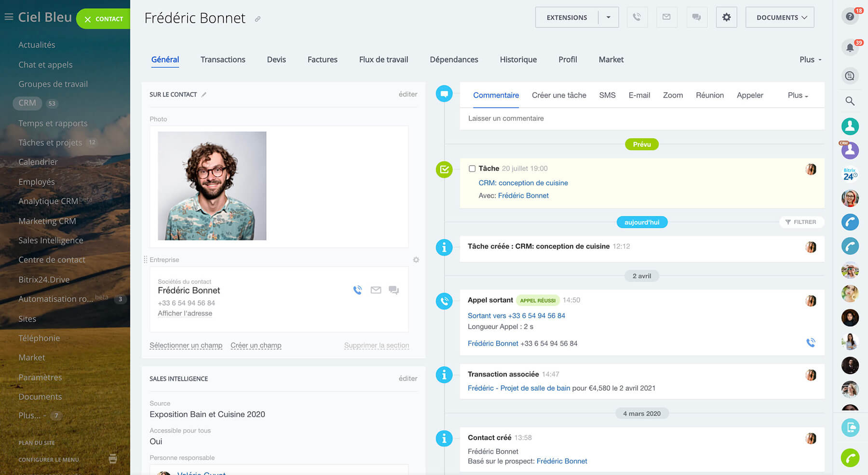
Task: Switch to the Transactions tab
Action: pos(223,59)
